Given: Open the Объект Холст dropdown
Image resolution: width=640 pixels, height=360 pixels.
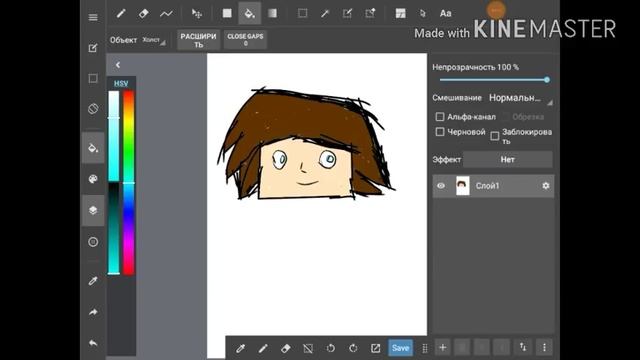Looking at the screenshot, I should [x=154, y=40].
